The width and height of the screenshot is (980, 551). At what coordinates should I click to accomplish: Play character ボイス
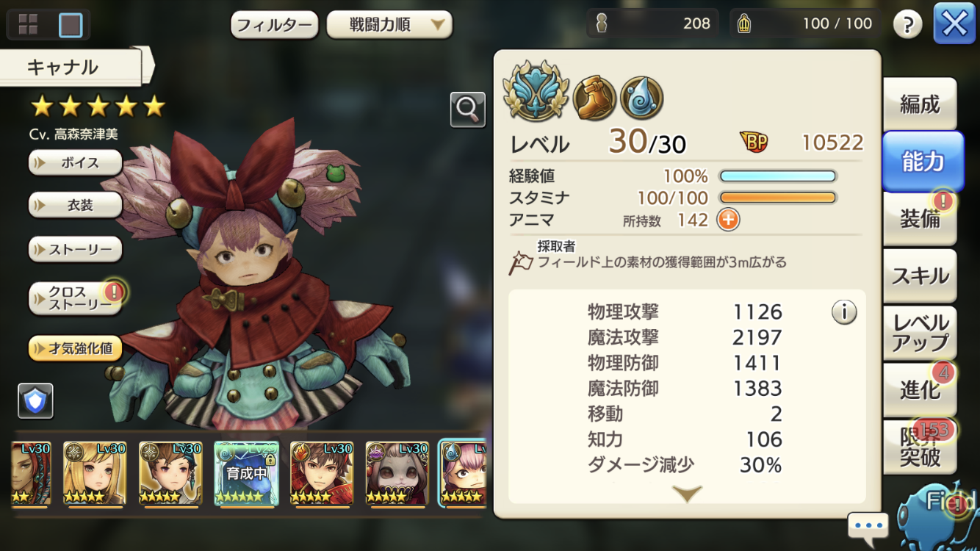(x=75, y=162)
